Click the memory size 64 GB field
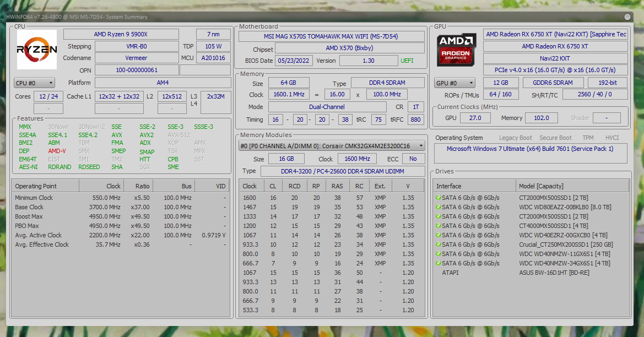The height and width of the screenshot is (337, 644). 288,83
